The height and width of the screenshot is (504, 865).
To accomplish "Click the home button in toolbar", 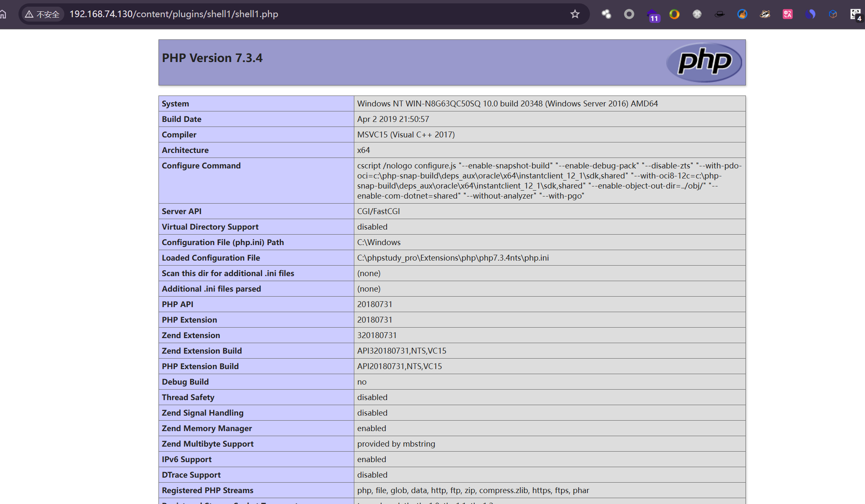I will click(x=3, y=14).
